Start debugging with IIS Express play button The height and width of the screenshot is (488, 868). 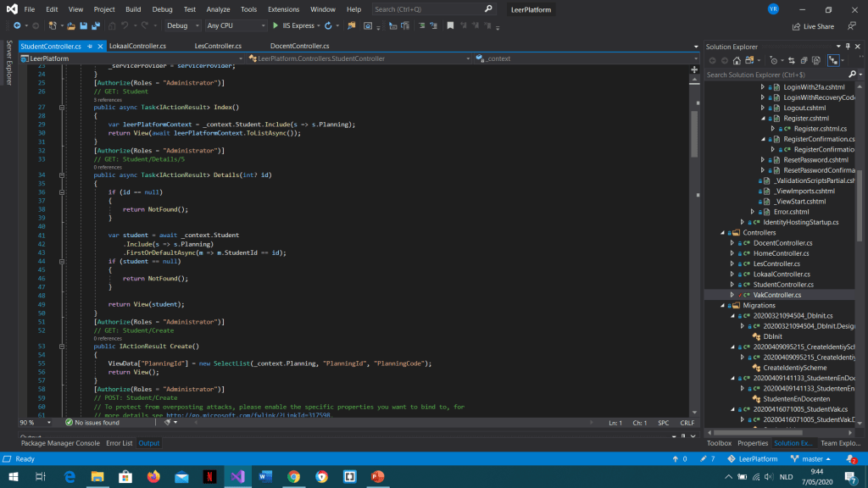pyautogui.click(x=275, y=26)
